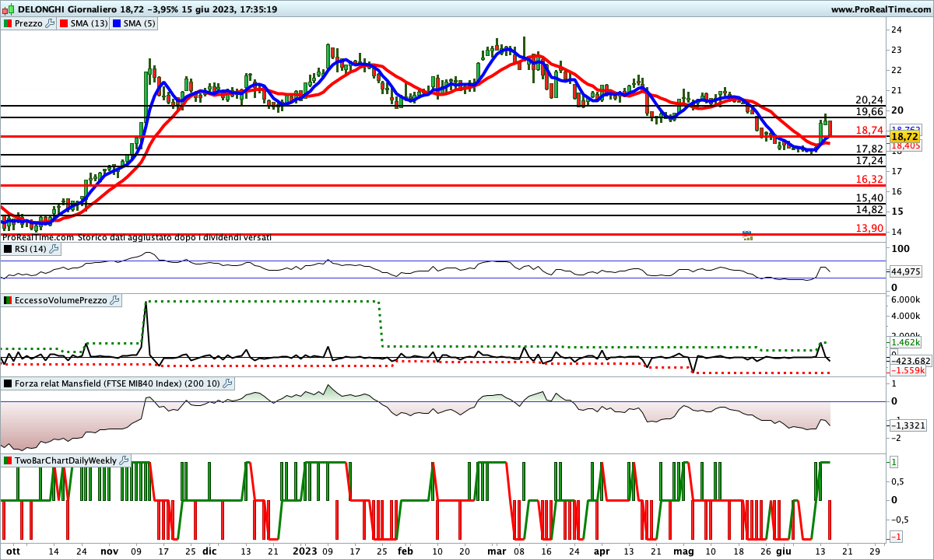This screenshot has width=934, height=560.
Task: Select the TwoBarChartDailyWeekly panel label
Action: (x=66, y=460)
